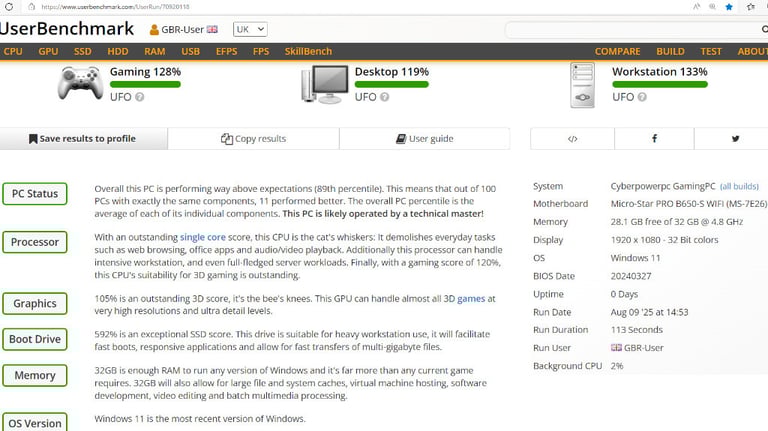Copy results to clipboard

click(253, 139)
